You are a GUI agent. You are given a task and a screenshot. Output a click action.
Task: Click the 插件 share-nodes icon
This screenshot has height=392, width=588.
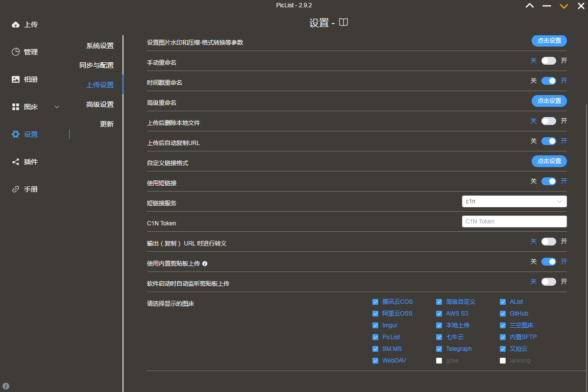16,162
